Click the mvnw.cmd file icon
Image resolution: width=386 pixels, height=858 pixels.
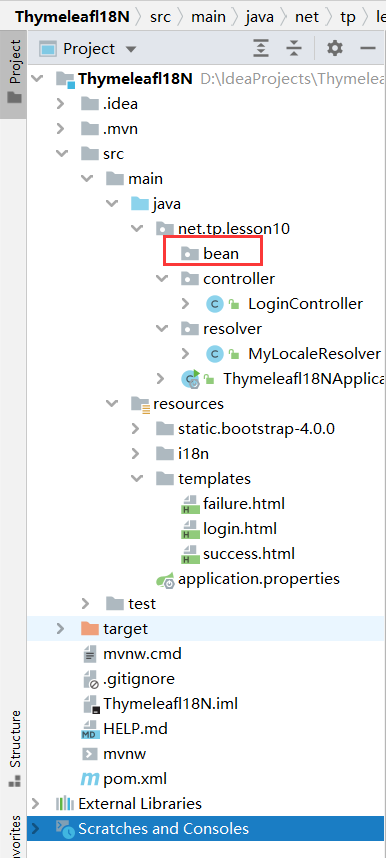(90, 654)
